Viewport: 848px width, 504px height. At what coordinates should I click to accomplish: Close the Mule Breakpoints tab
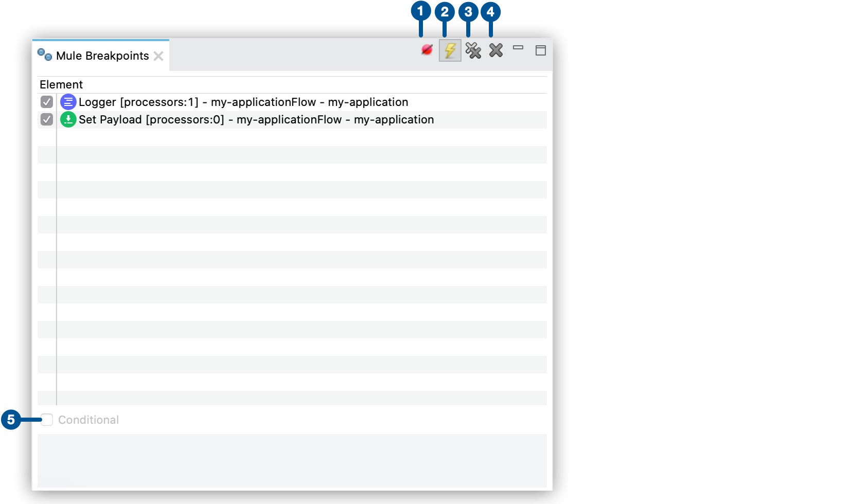158,56
